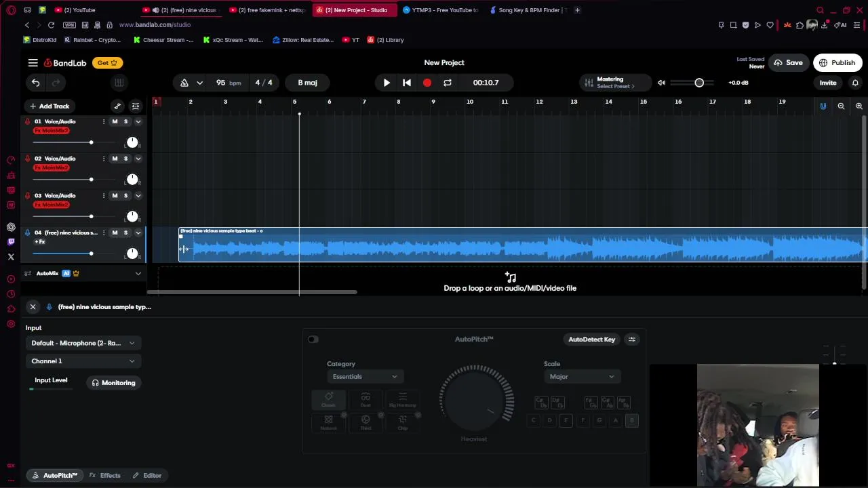868x488 pixels.
Task: Switch to the Editor tab
Action: click(x=147, y=475)
